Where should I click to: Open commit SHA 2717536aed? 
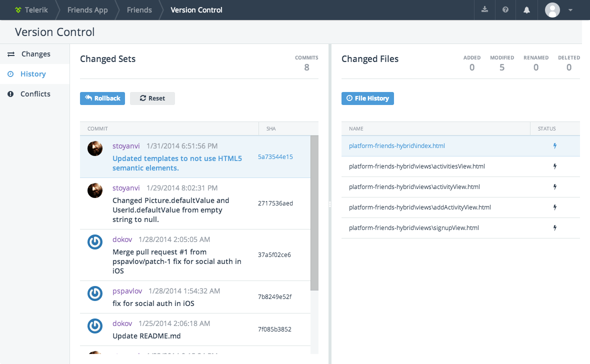275,203
